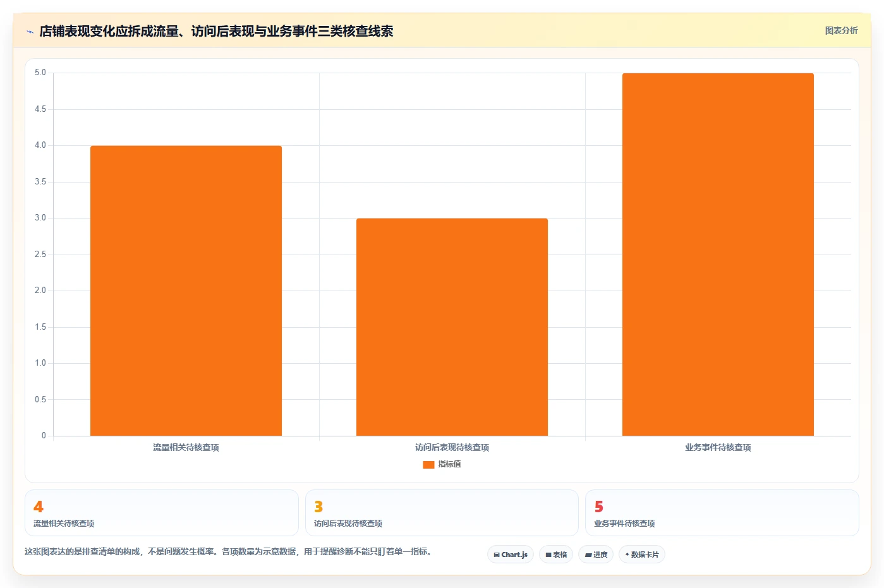The height and width of the screenshot is (588, 884).
Task: Click the x-axis label 访问后表现待核查项
Action: tap(452, 447)
